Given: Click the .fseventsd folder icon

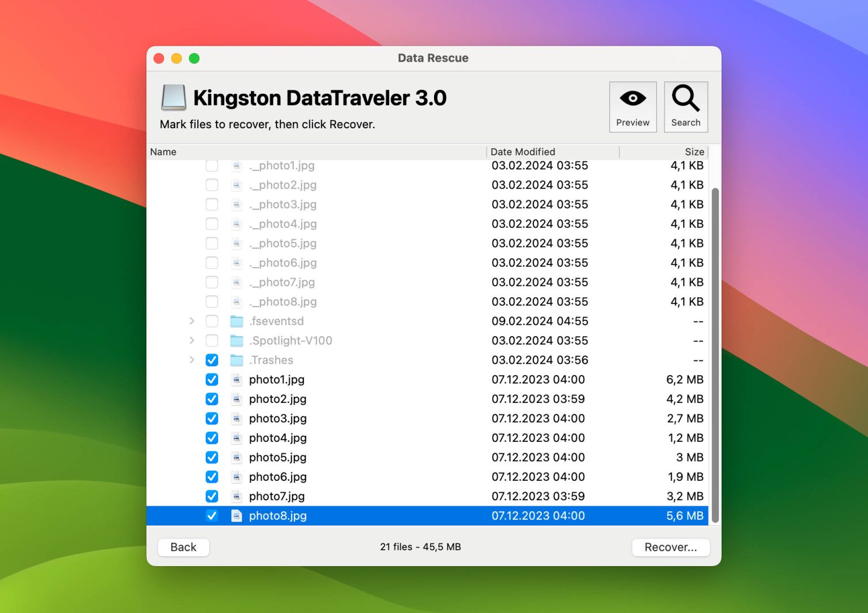Looking at the screenshot, I should point(237,321).
